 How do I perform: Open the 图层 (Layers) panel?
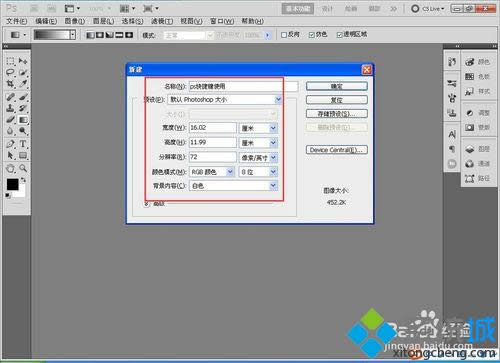478,149
